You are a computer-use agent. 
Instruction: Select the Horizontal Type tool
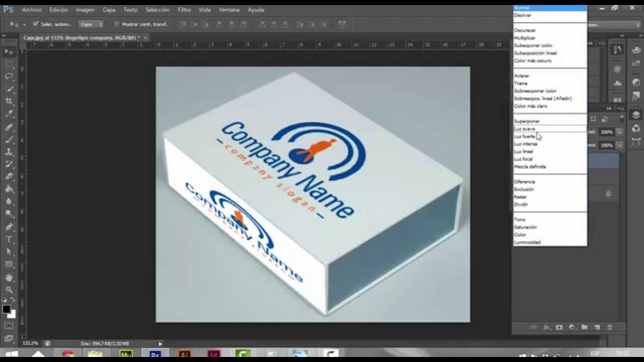tap(9, 239)
